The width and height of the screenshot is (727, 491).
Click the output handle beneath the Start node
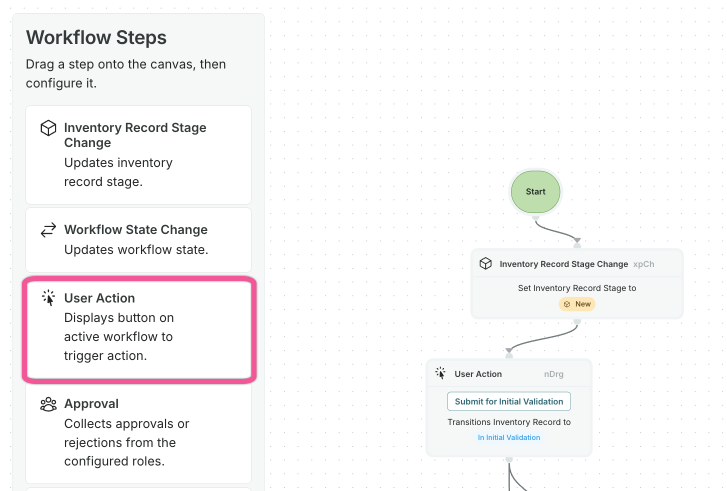coord(535,216)
